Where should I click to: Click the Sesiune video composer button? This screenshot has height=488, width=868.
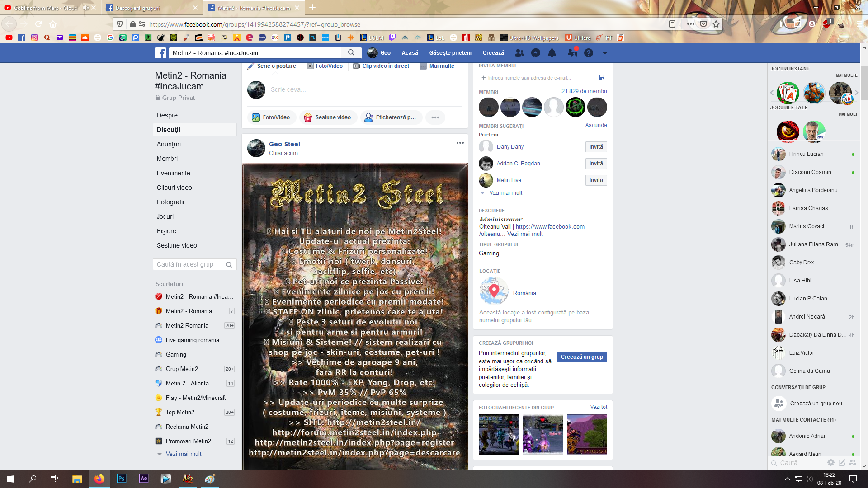tap(328, 117)
